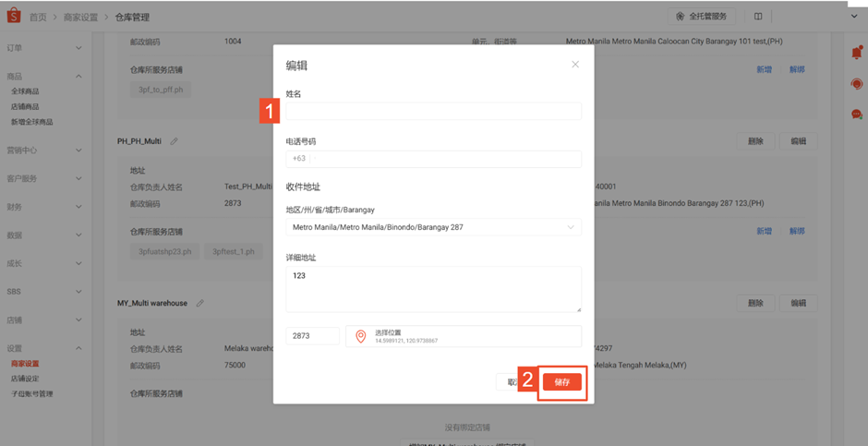Click the postal code field 2873
The image size is (868, 446).
point(313,336)
